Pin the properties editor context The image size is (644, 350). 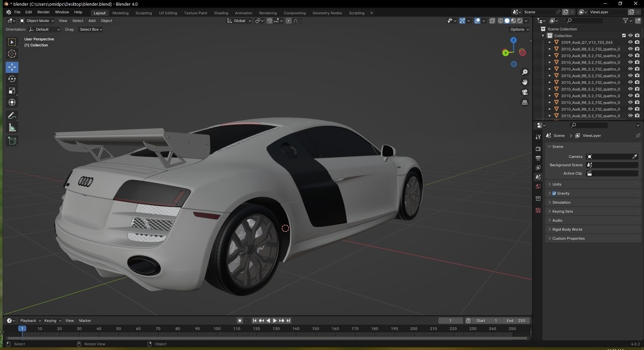pyautogui.click(x=638, y=136)
